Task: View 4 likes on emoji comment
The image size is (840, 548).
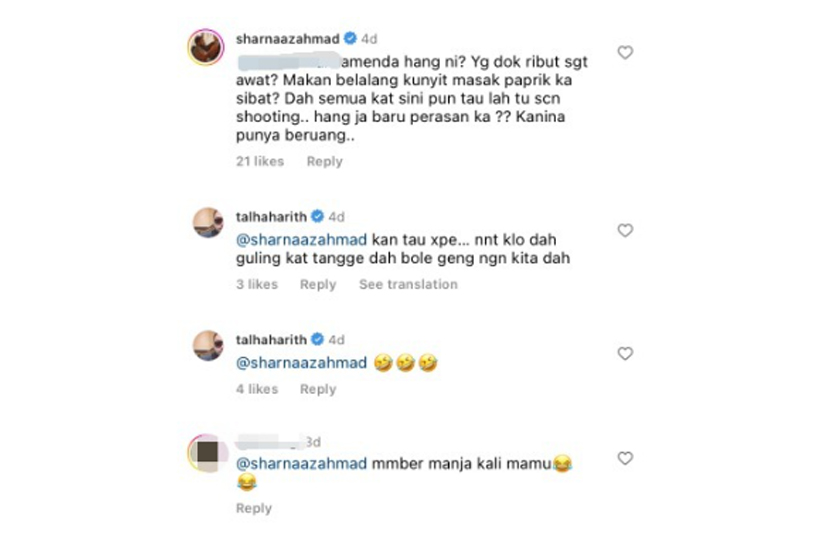Action: pos(257,389)
